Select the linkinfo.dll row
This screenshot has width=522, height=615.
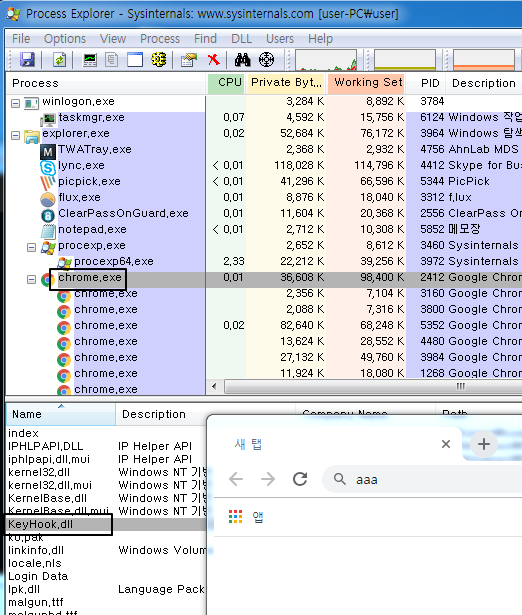[x=107, y=550]
